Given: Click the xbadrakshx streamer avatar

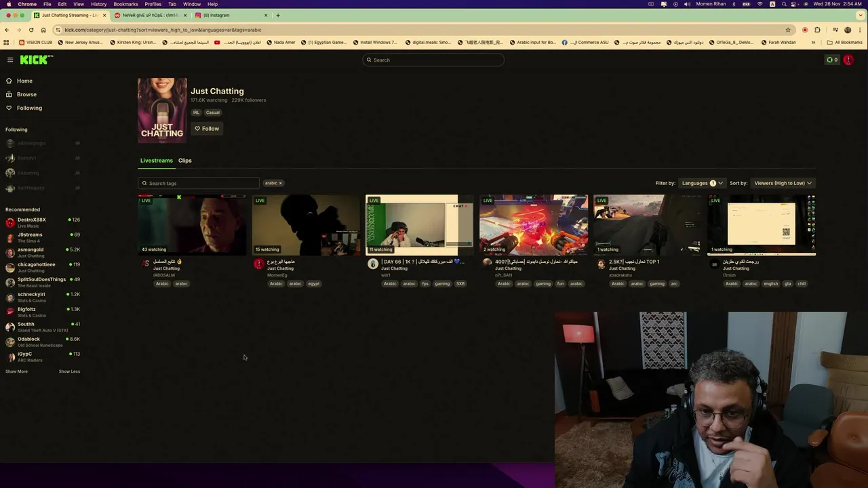Looking at the screenshot, I should point(601,264).
